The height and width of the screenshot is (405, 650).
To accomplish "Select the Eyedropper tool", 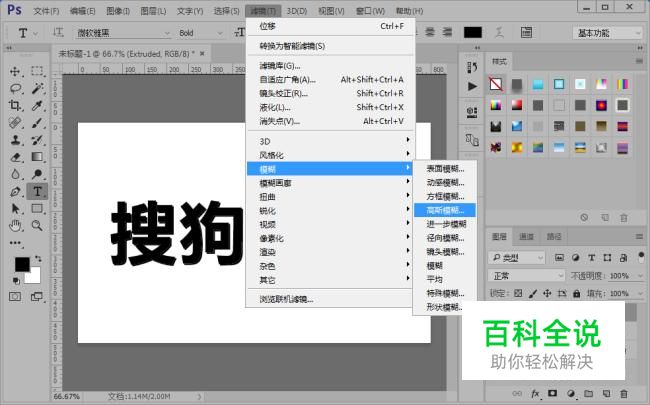I will tap(37, 105).
